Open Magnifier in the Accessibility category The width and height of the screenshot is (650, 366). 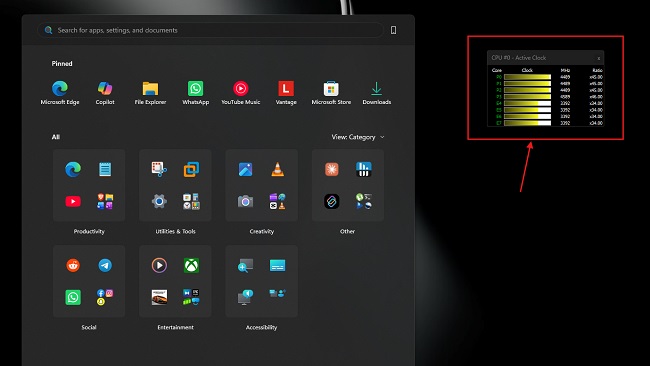(245, 265)
